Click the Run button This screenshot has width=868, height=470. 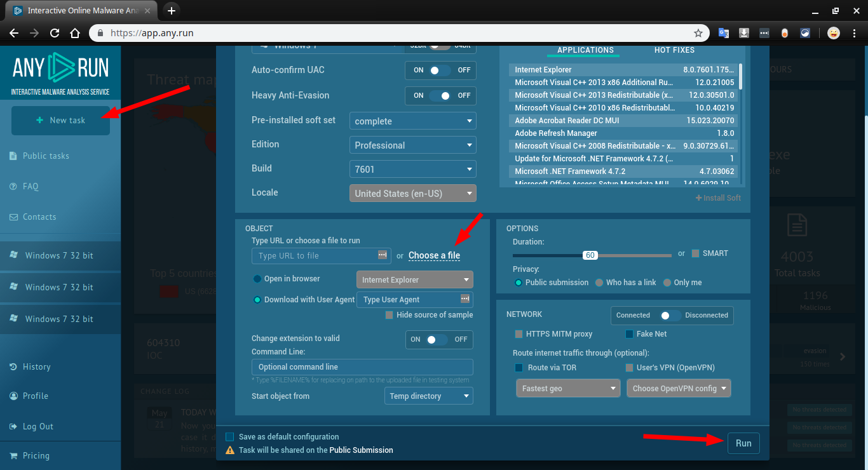click(743, 443)
